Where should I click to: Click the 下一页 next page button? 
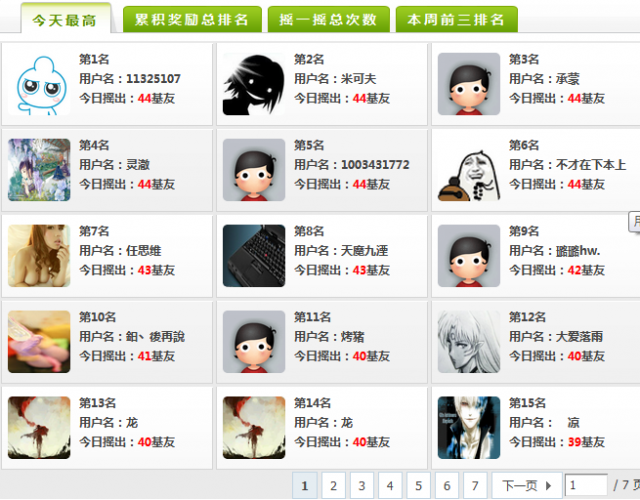pos(527,486)
